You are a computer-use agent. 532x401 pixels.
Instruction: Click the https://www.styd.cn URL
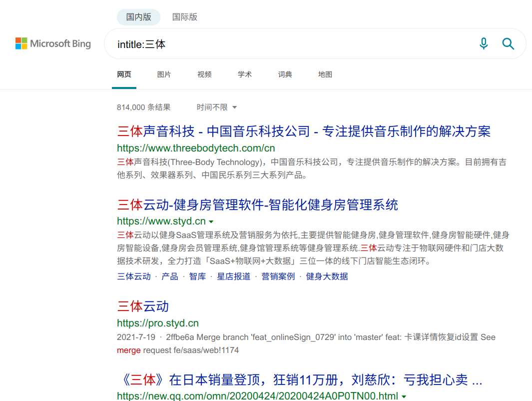(161, 221)
